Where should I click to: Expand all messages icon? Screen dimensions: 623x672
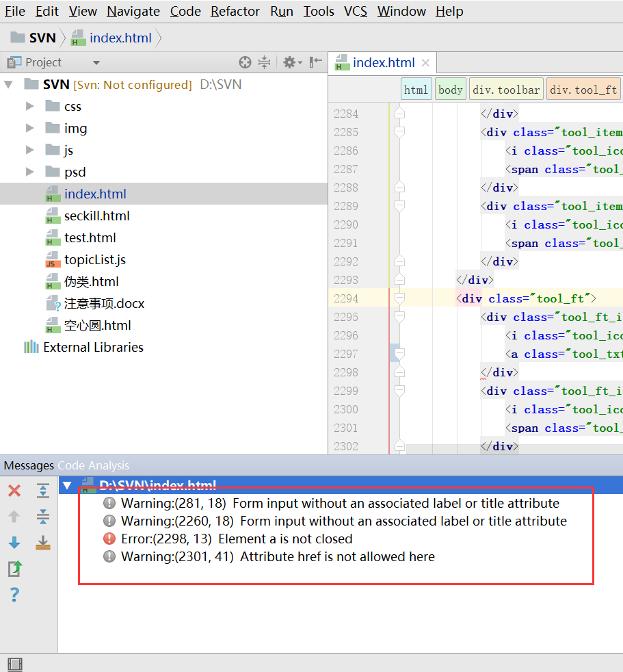[x=43, y=491]
